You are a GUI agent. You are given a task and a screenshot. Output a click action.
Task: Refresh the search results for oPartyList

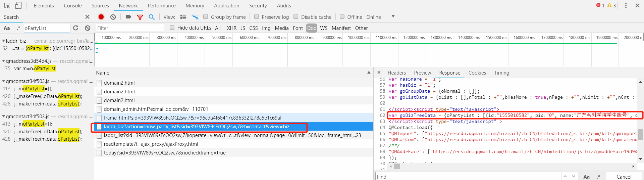pos(76,28)
